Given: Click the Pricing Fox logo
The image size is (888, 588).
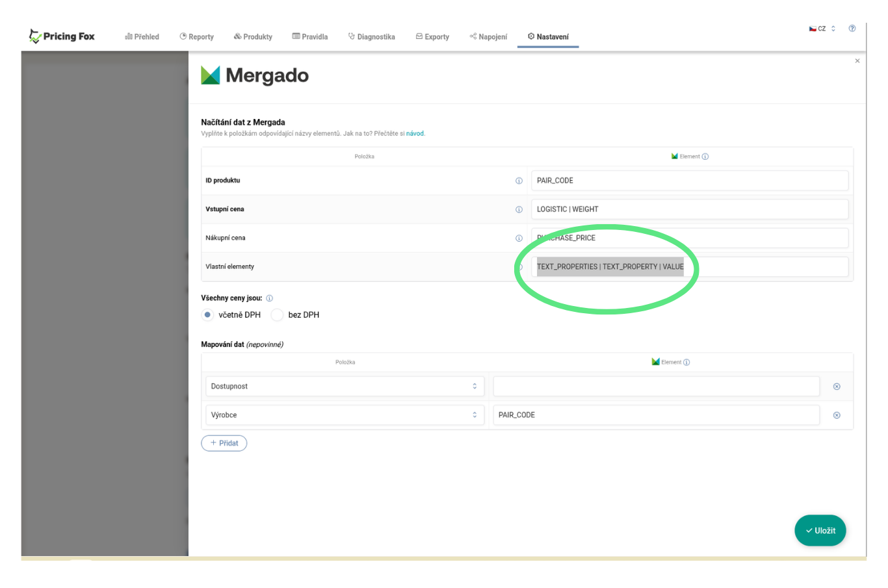Looking at the screenshot, I should (x=62, y=36).
